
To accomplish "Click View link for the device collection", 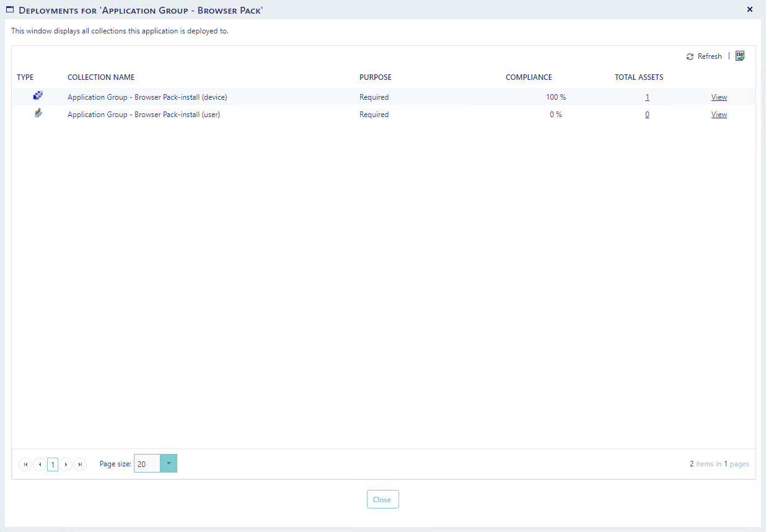I will pyautogui.click(x=719, y=97).
